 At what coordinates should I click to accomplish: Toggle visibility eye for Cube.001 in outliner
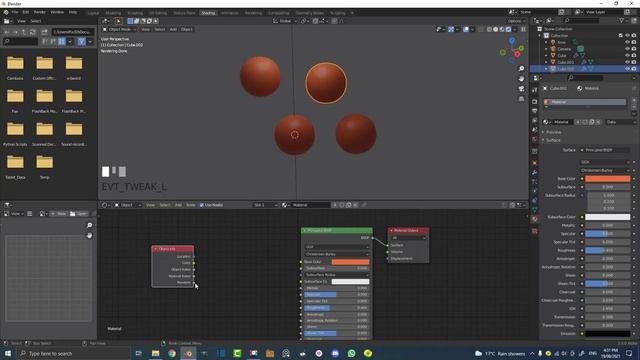[627, 62]
